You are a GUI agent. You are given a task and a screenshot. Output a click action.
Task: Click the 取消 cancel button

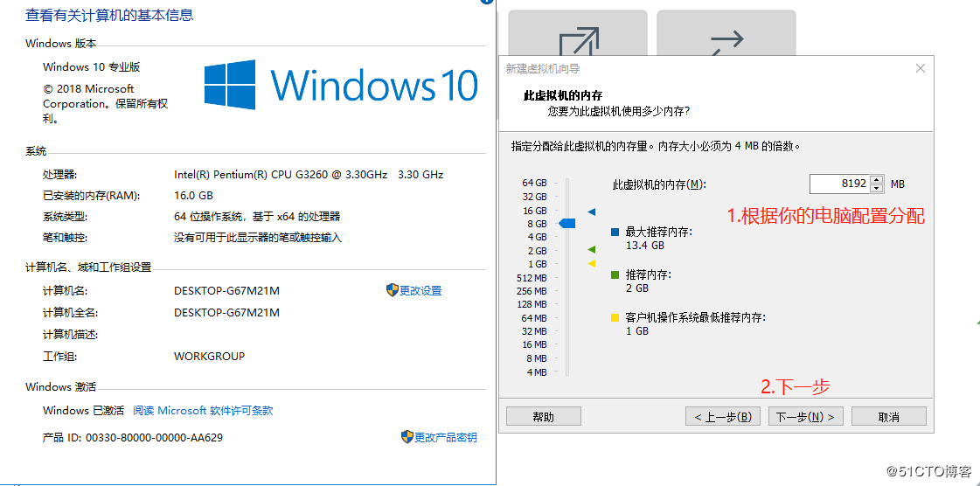click(x=889, y=417)
